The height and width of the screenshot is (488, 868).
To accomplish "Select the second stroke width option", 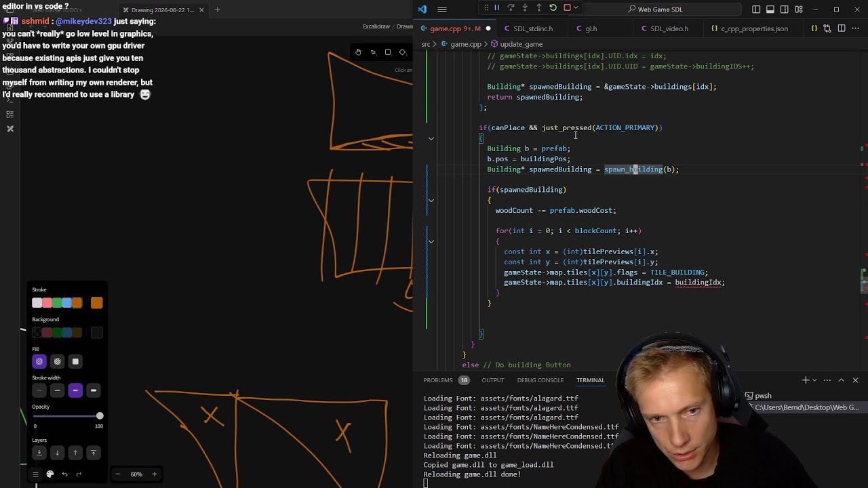I will (57, 390).
